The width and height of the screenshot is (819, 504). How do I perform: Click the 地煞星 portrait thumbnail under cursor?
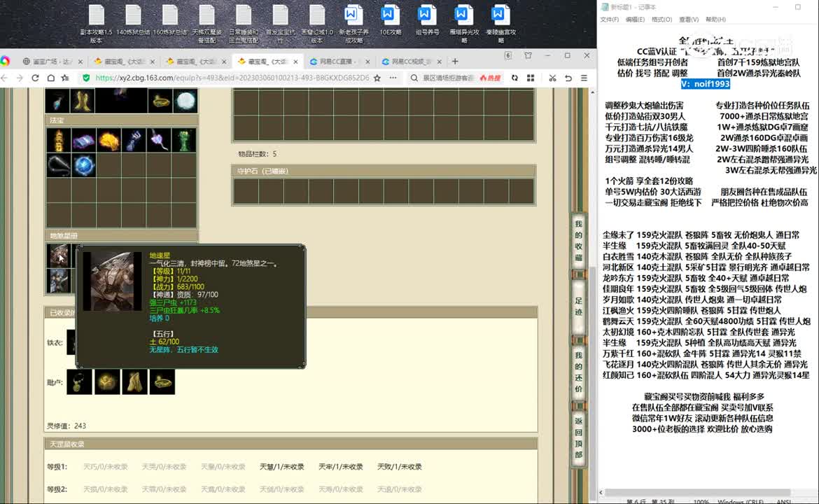(59, 255)
